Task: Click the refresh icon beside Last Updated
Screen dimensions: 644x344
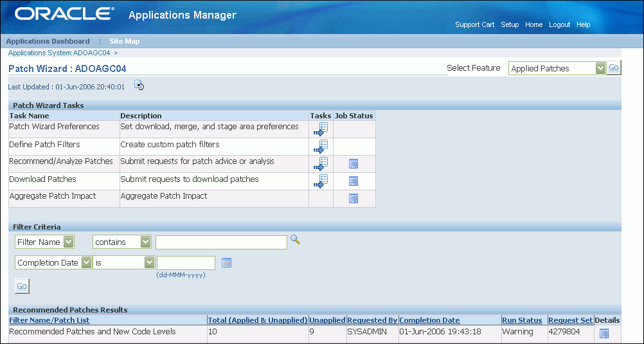Action: tap(139, 85)
